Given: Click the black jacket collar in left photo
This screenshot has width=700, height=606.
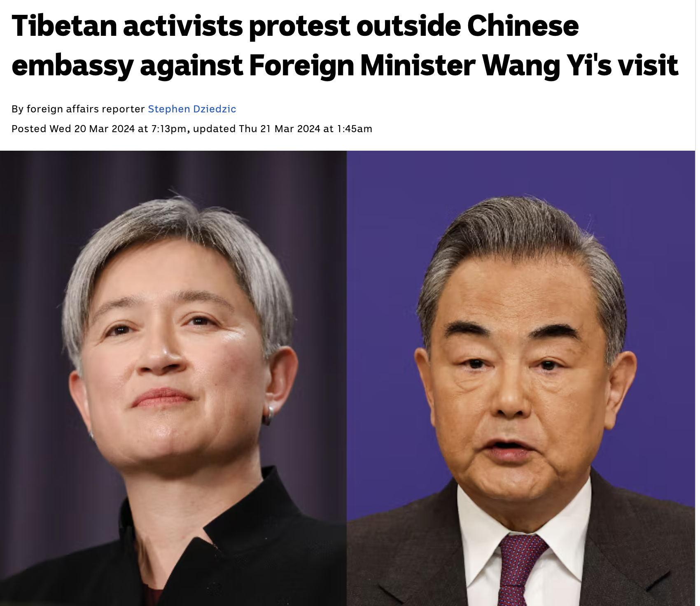Looking at the screenshot, I should tap(231, 527).
